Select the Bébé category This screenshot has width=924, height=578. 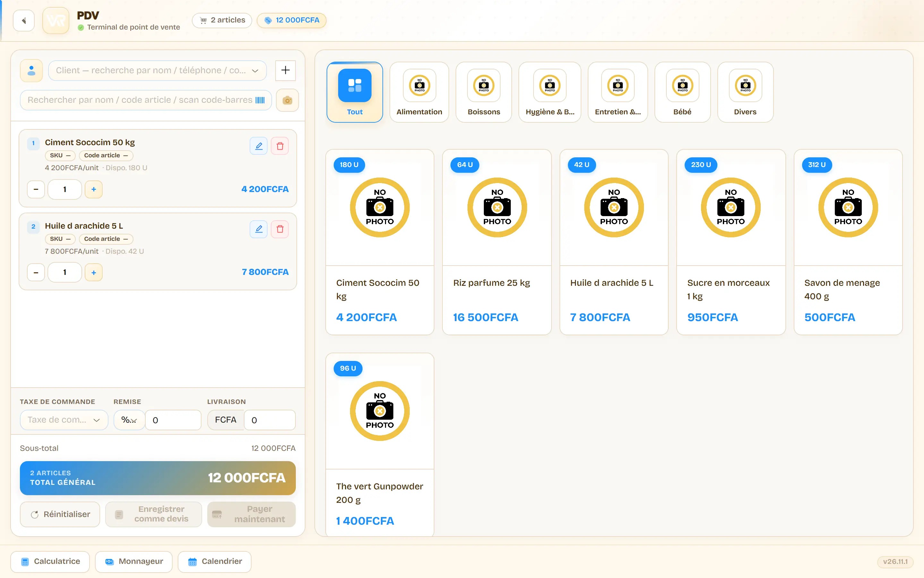coord(682,92)
